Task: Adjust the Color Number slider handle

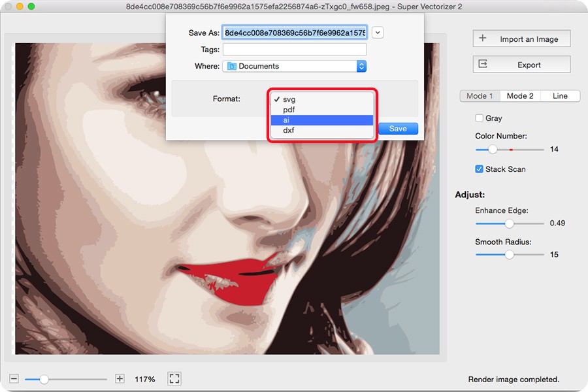Action: 492,149
